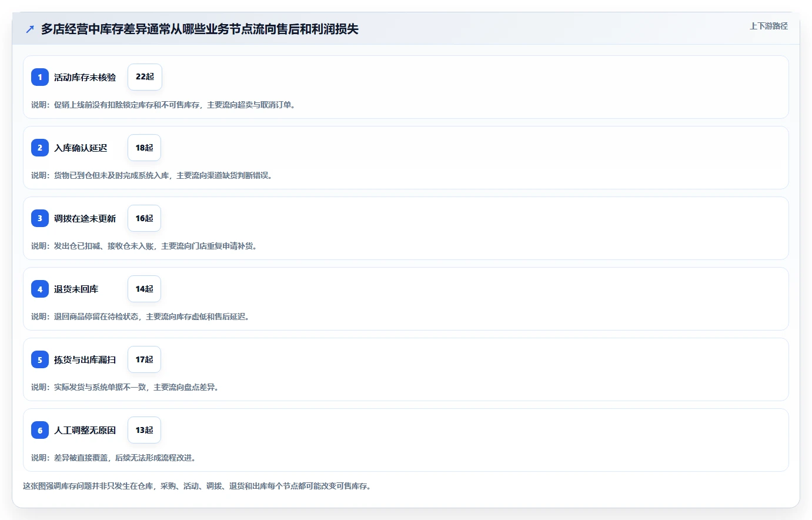Select number badge 1 for 活动库存未核验
This screenshot has width=812, height=520.
[x=40, y=77]
